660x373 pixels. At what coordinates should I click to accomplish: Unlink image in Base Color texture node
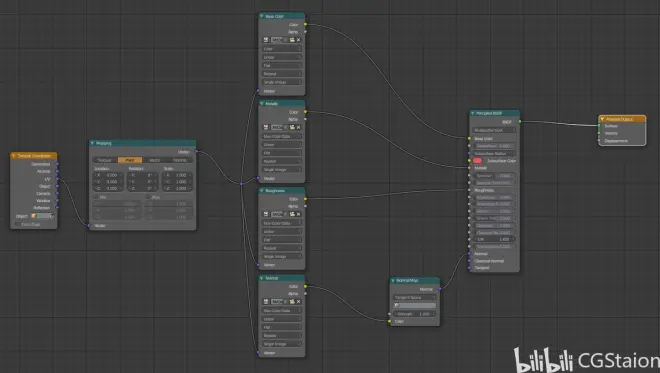click(x=298, y=40)
